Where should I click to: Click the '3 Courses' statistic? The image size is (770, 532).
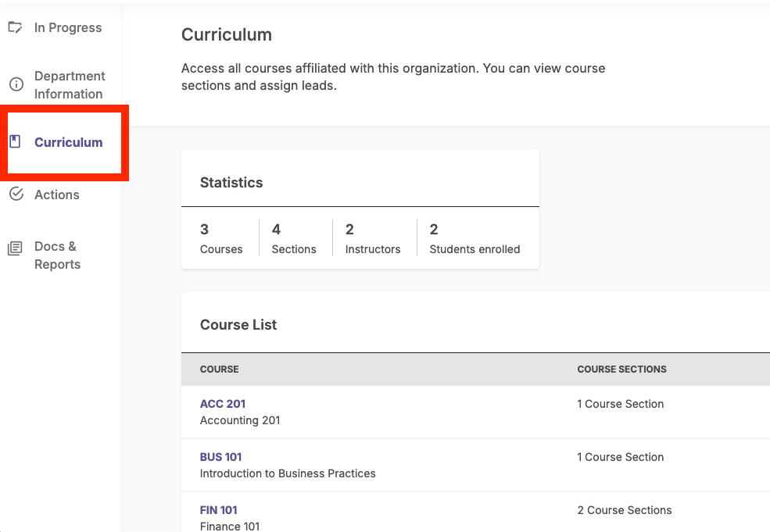pyautogui.click(x=221, y=238)
